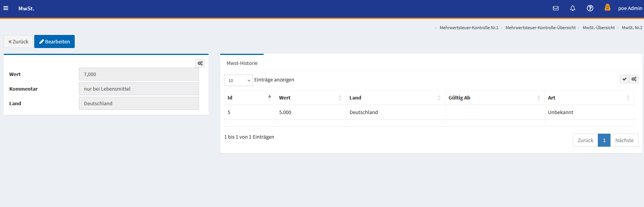644x207 pixels.
Task: Open the mail envelope messages icon
Action: pos(555,8)
